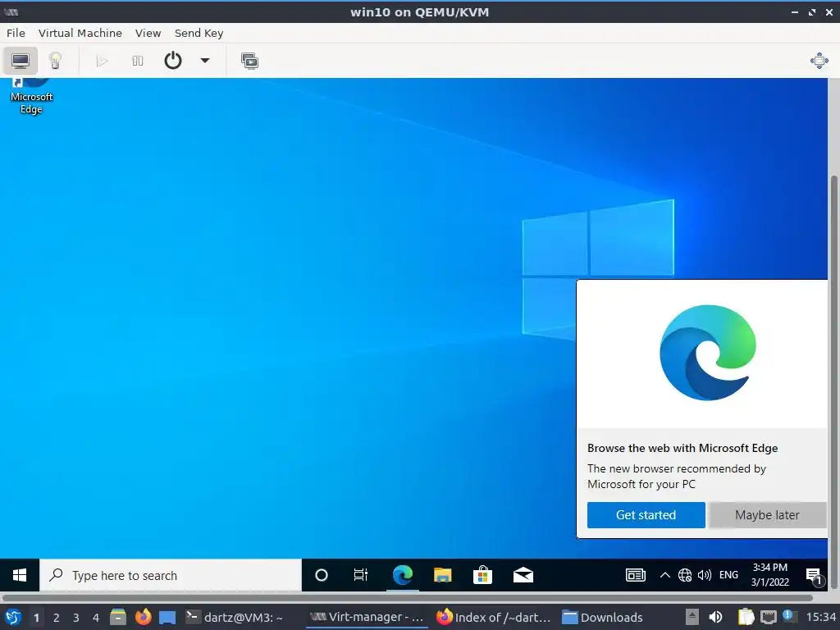Launch Microsoft Edge from Windows taskbar
This screenshot has height=630, width=840.
(x=402, y=575)
